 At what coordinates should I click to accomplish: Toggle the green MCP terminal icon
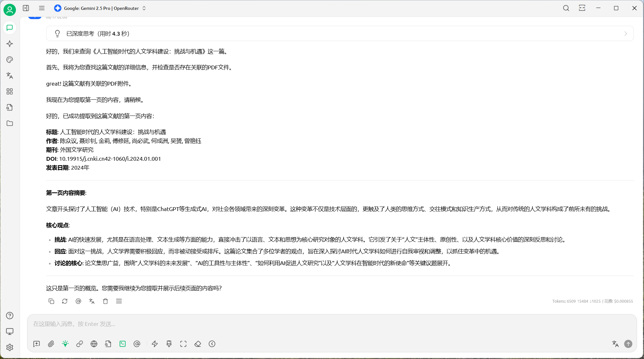click(122, 344)
